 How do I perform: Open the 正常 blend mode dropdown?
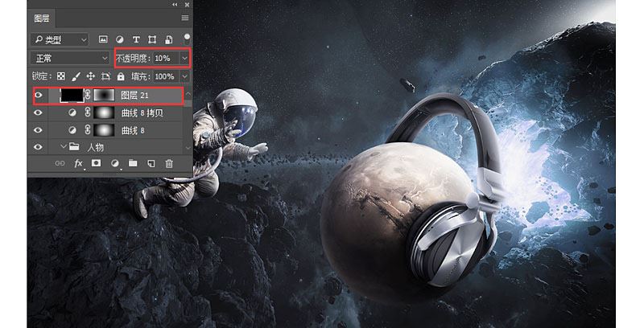pyautogui.click(x=70, y=58)
